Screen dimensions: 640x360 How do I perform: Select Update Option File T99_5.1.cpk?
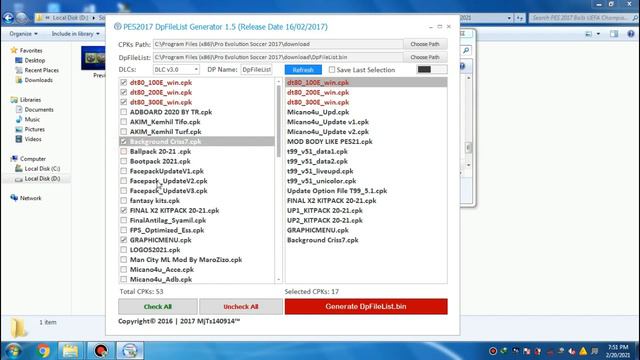(x=337, y=191)
